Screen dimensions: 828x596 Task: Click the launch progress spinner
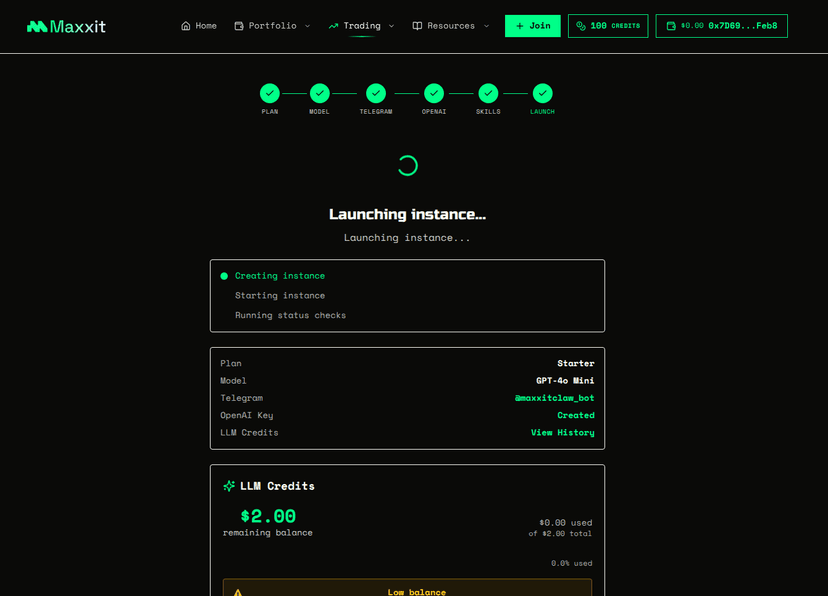click(407, 165)
